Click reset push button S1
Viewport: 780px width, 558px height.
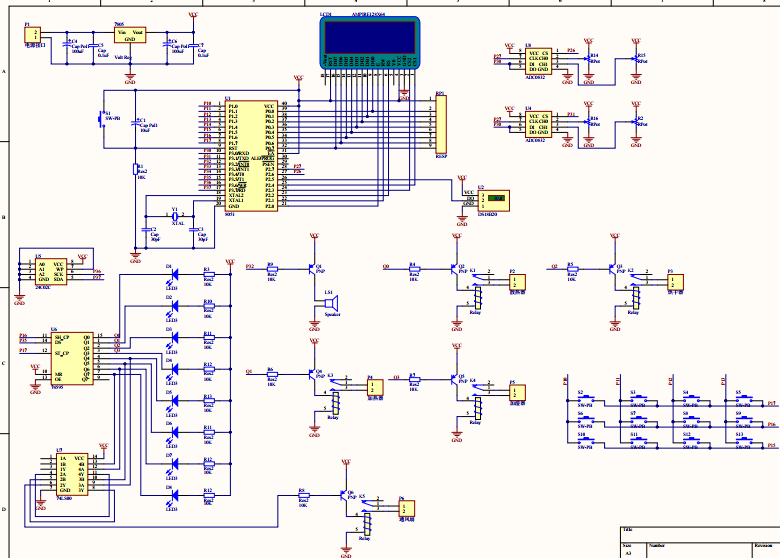(100, 119)
